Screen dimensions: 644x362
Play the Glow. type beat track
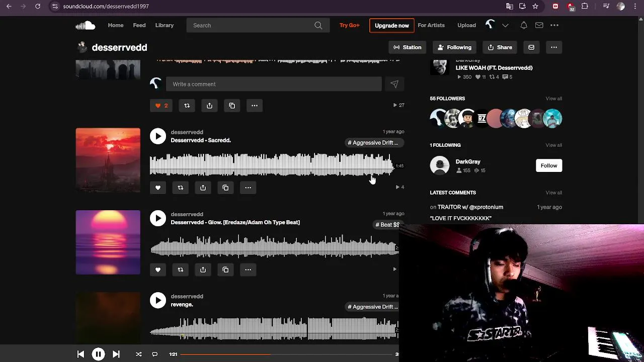pyautogui.click(x=158, y=218)
